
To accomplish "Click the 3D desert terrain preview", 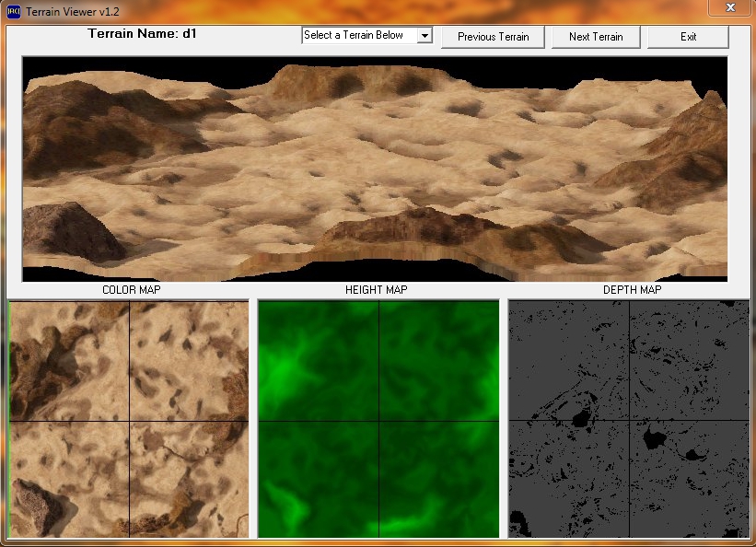I will point(375,169).
